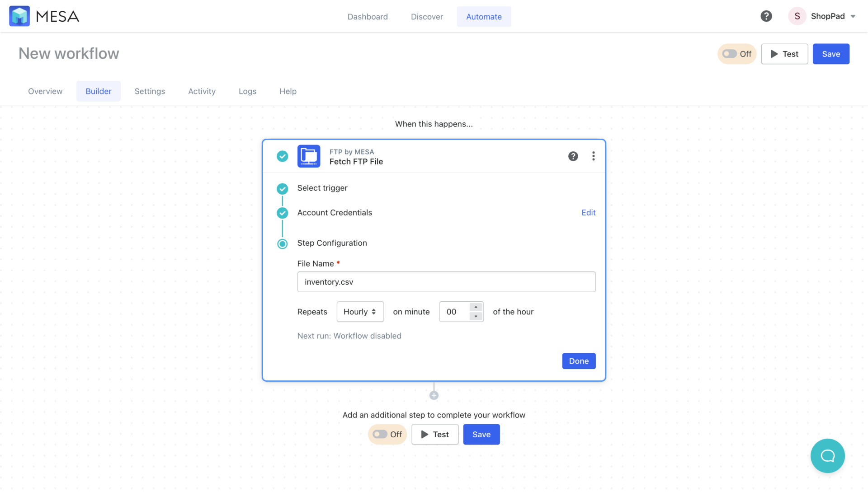Image resolution: width=868 pixels, height=496 pixels.
Task: Open the chat support bubble
Action: pyautogui.click(x=828, y=456)
